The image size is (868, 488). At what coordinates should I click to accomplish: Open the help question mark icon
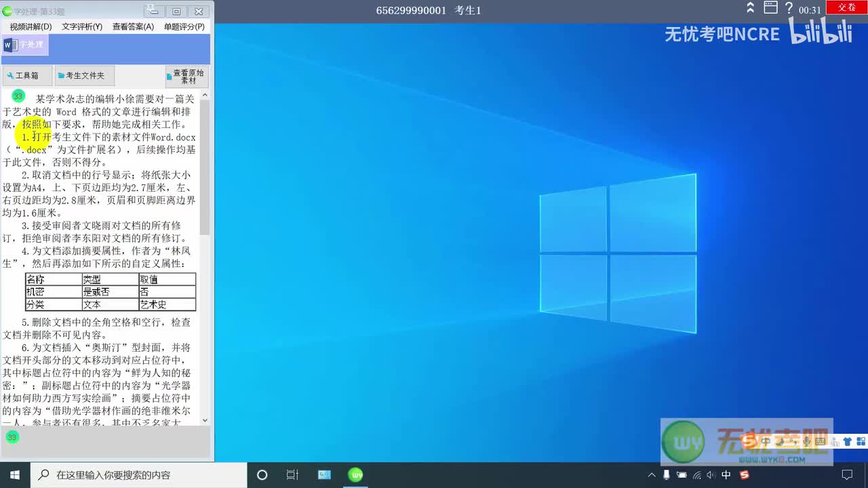click(789, 8)
